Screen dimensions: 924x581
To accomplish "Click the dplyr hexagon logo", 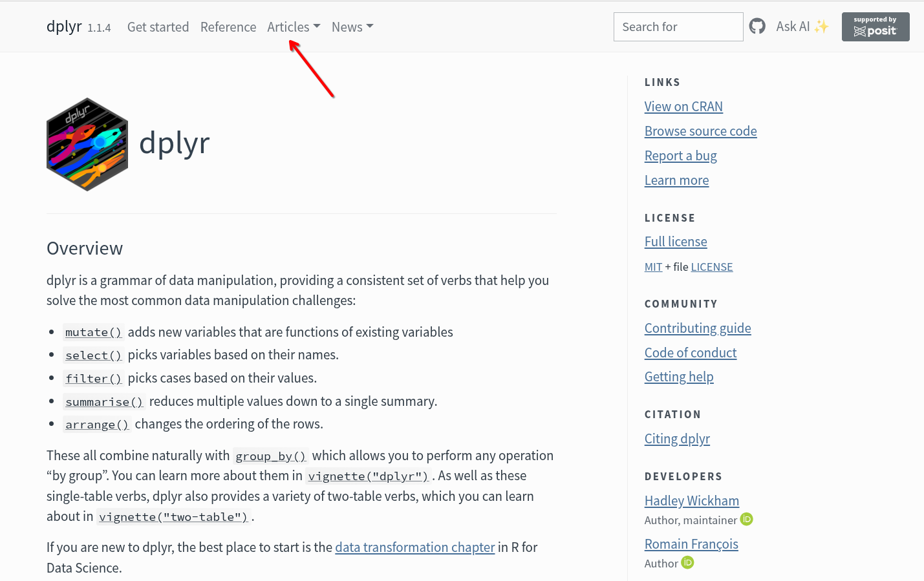I will pyautogui.click(x=87, y=144).
